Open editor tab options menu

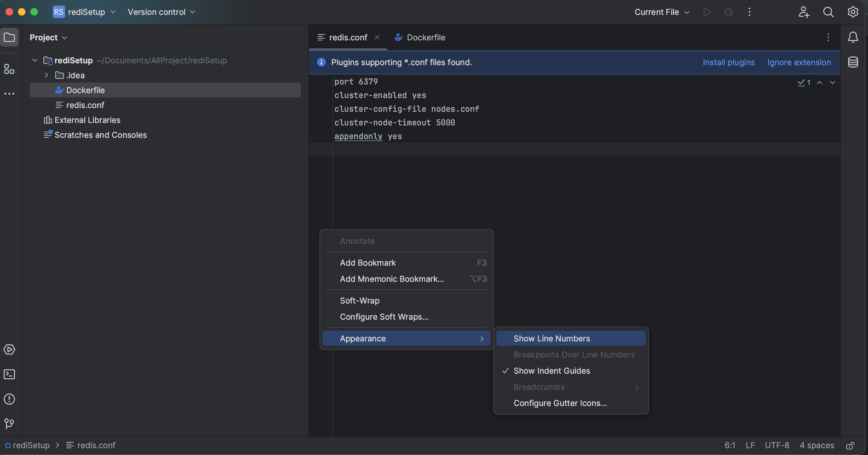828,37
